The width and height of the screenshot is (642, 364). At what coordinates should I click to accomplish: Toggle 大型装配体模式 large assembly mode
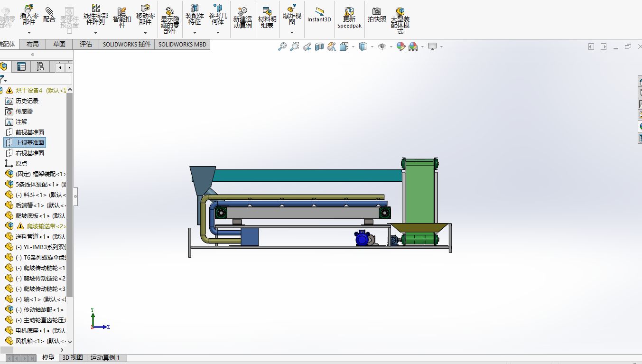400,18
